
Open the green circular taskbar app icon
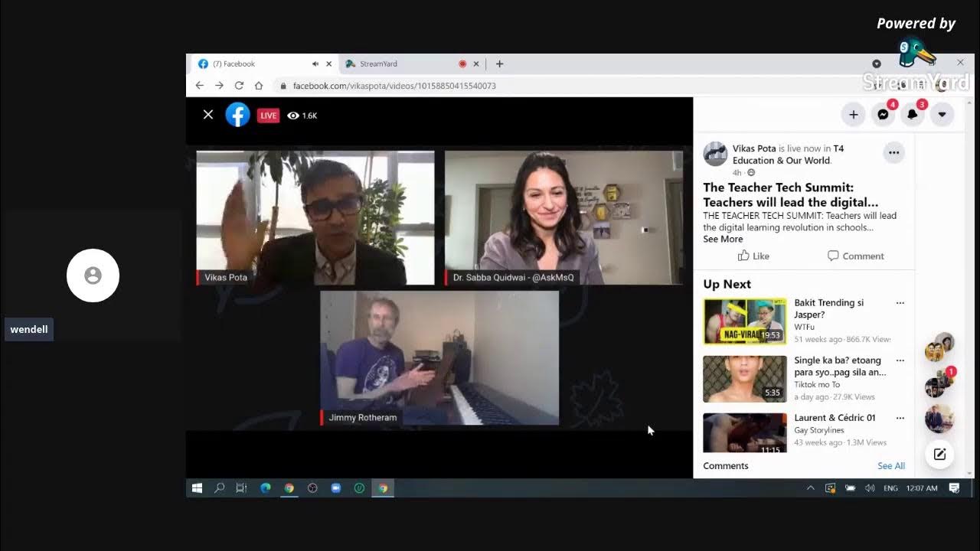pos(359,488)
